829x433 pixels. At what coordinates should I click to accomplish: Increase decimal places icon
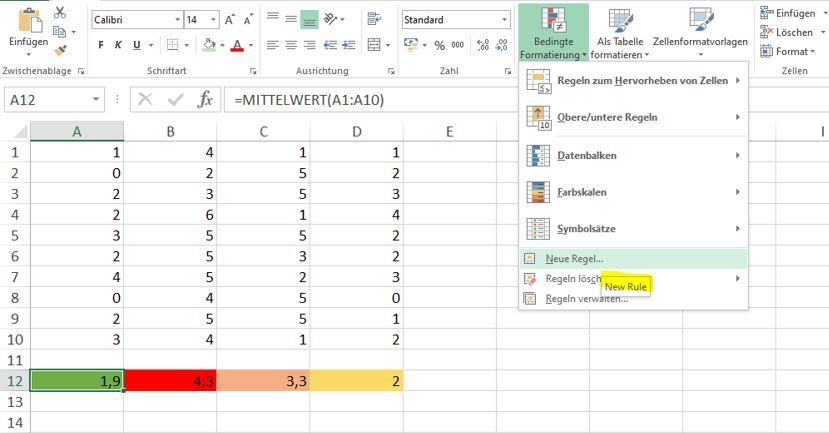pyautogui.click(x=483, y=45)
